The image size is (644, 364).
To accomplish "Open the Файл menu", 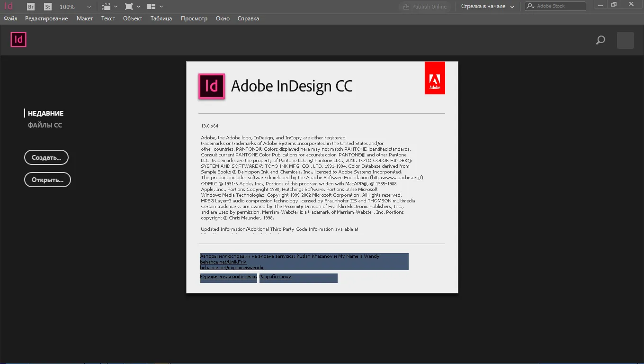I will 10,18.
